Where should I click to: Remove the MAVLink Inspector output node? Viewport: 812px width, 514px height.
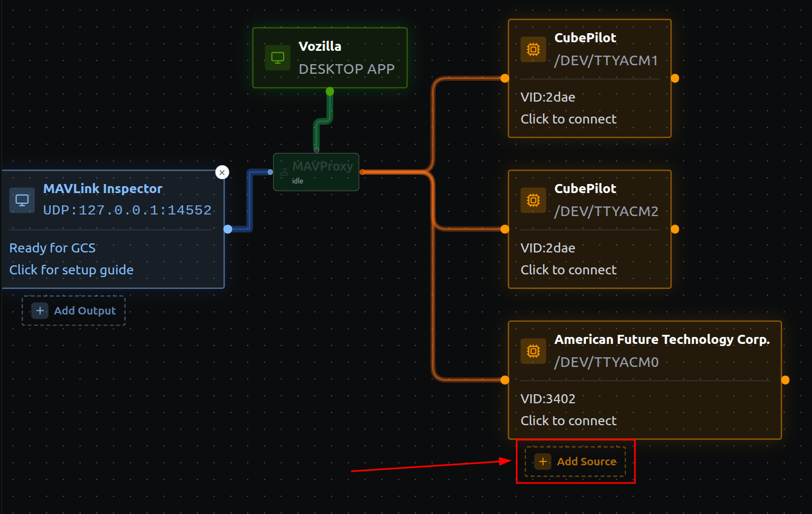222,172
